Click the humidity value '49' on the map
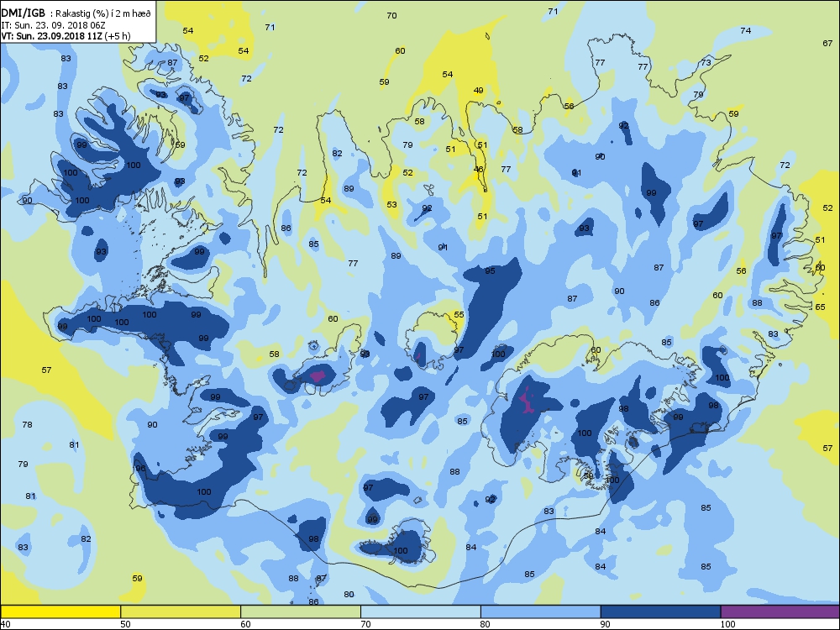This screenshot has height=630, width=840. point(479,90)
